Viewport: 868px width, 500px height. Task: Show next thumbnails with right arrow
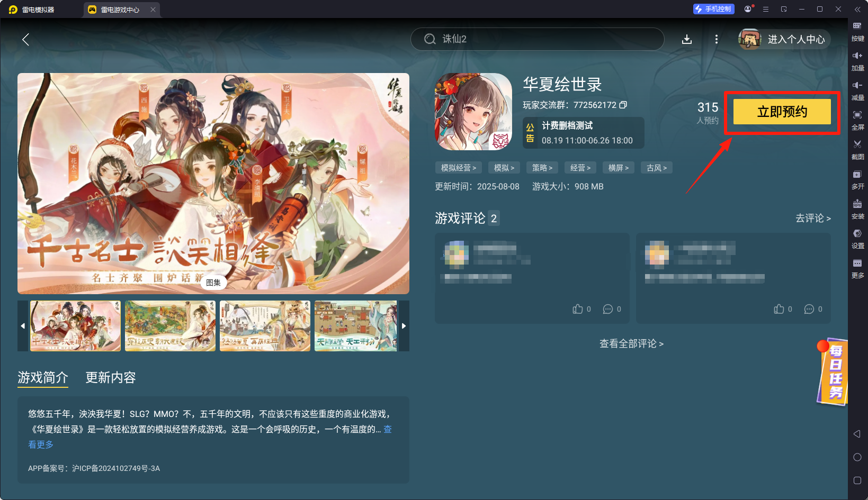click(x=404, y=326)
